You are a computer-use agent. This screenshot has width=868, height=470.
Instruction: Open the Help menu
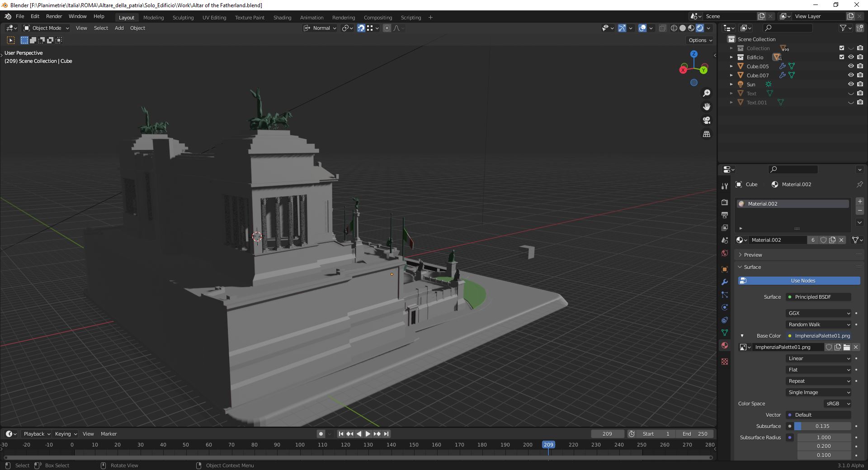click(99, 16)
